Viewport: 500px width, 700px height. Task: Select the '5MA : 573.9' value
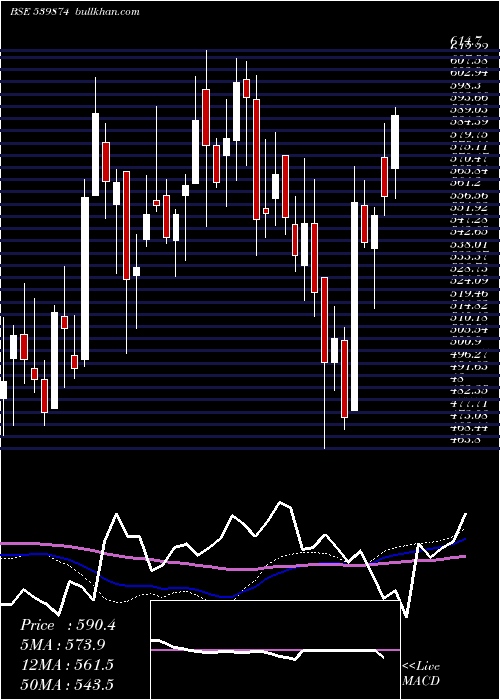pos(64,645)
